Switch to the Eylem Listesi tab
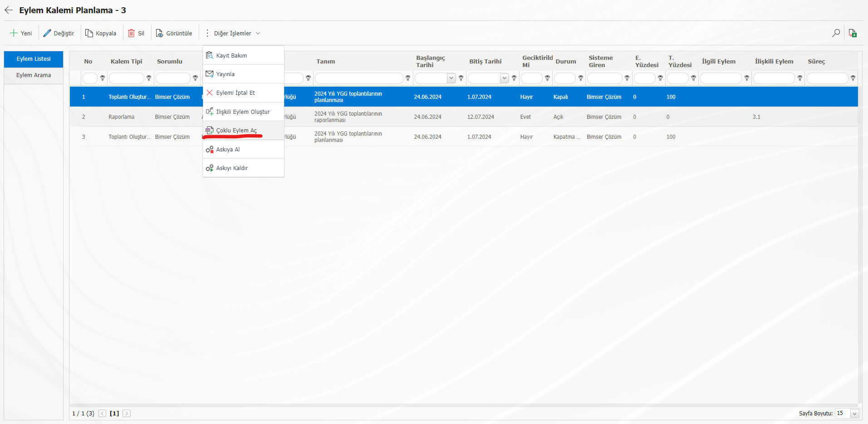 pyautogui.click(x=34, y=59)
